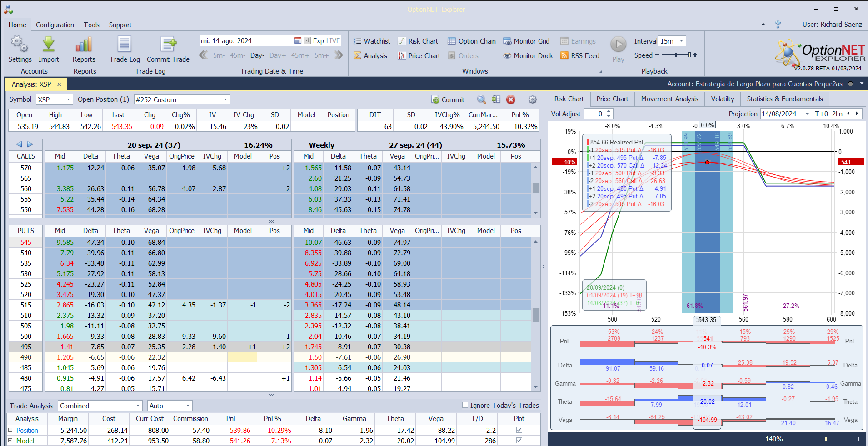Enable Ignore Today's Trades checkbox

click(465, 405)
